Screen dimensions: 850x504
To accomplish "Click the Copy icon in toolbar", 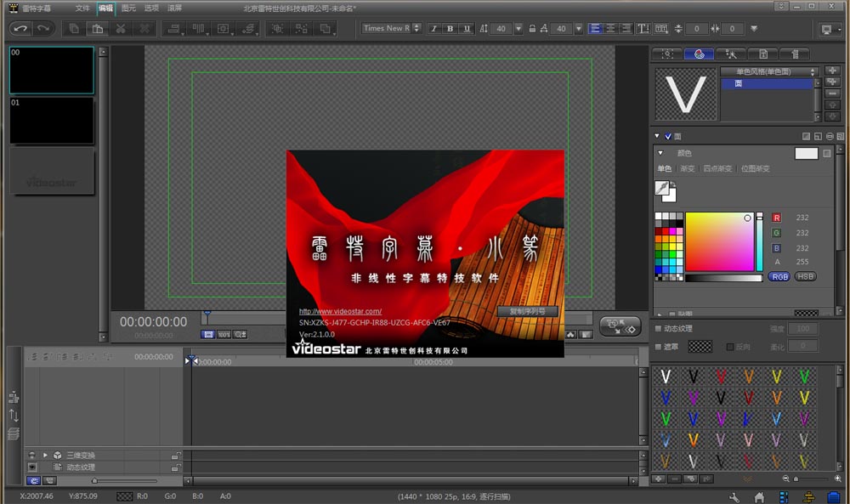I will pos(74,29).
